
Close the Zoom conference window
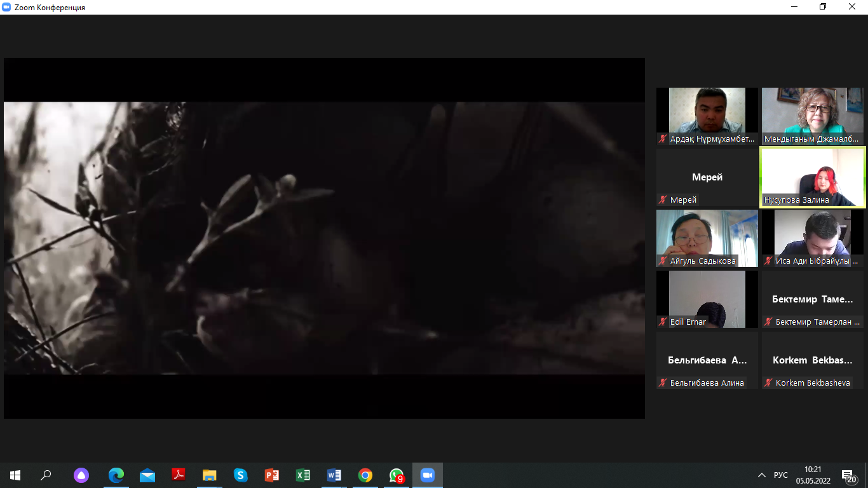point(853,7)
